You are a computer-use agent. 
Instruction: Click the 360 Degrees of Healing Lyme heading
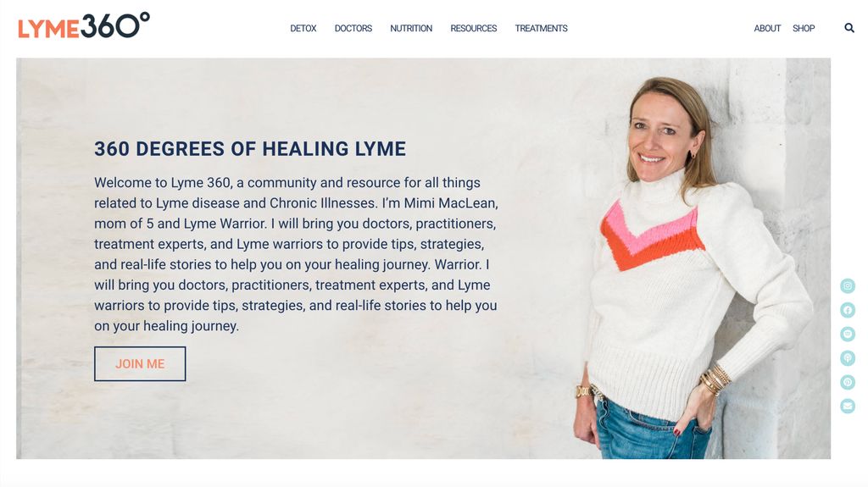click(250, 149)
